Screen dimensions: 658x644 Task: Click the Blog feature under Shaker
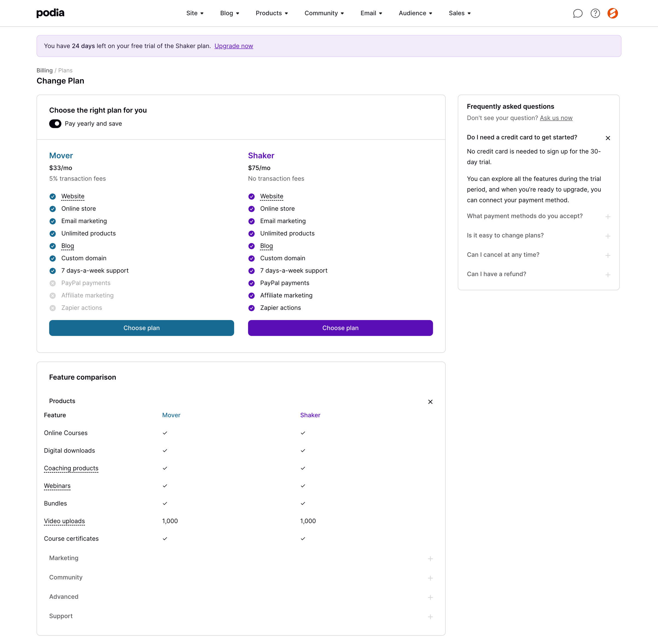[x=266, y=246]
